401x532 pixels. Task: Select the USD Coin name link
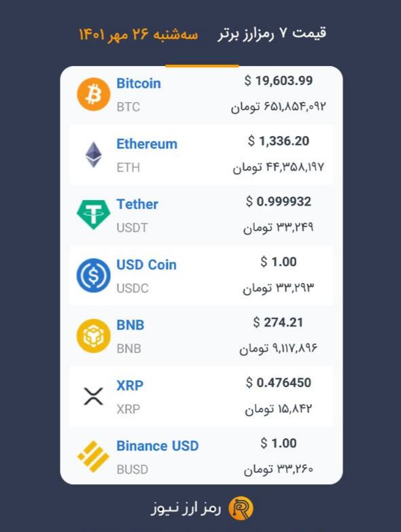[x=146, y=265]
